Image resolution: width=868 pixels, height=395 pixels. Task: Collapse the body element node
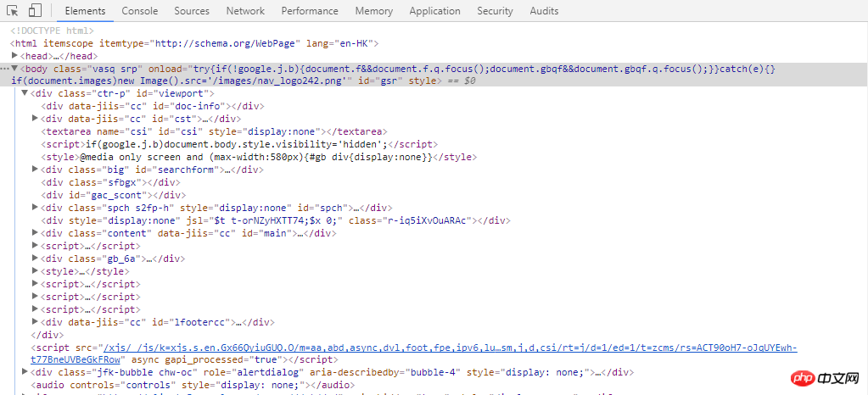click(x=14, y=69)
